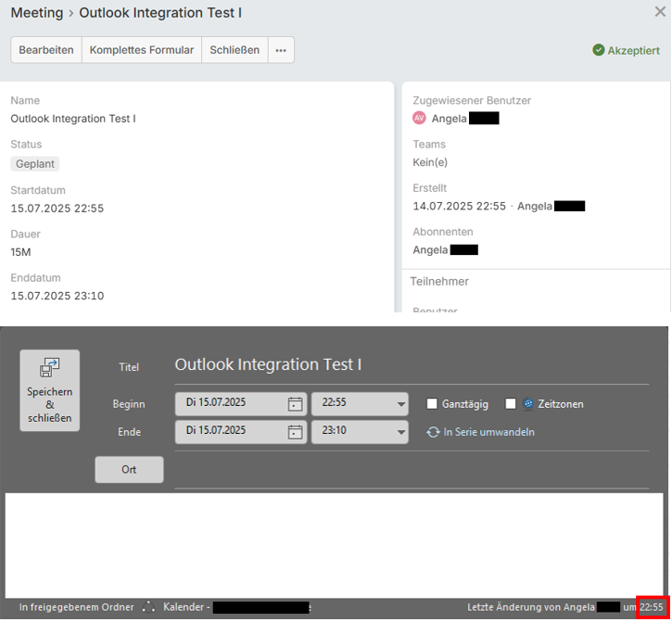672x622 pixels.
Task: Click the Dauer value 15M
Action: pyautogui.click(x=20, y=252)
